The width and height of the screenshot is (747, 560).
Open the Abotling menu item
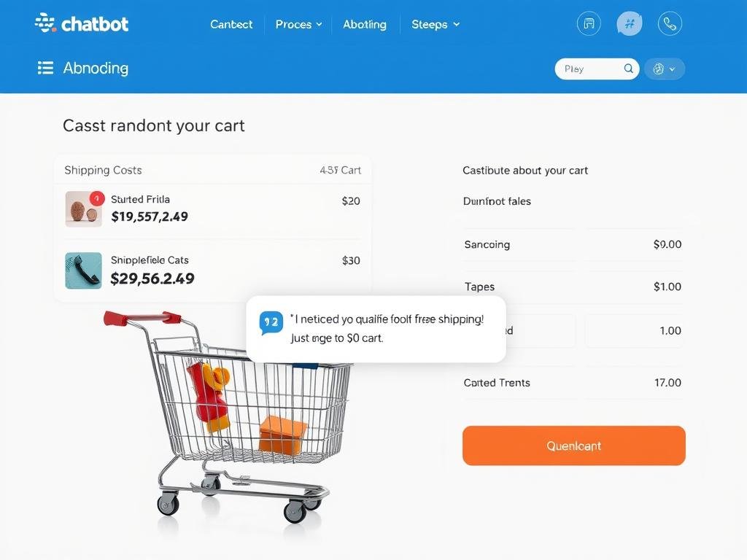coord(365,24)
